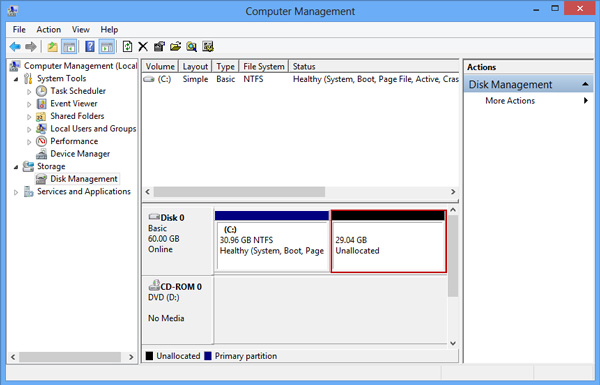The image size is (600, 385).
Task: Click the volume list scroll right arrow
Action: tap(453, 191)
